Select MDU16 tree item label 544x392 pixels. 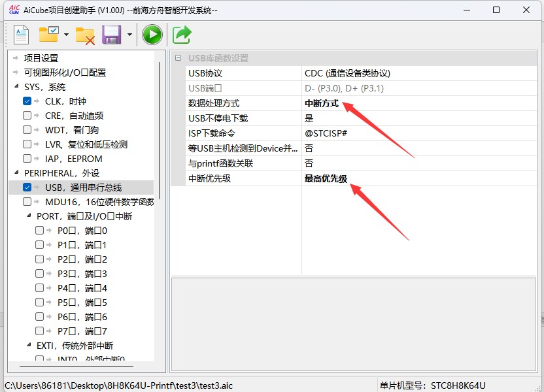point(99,202)
